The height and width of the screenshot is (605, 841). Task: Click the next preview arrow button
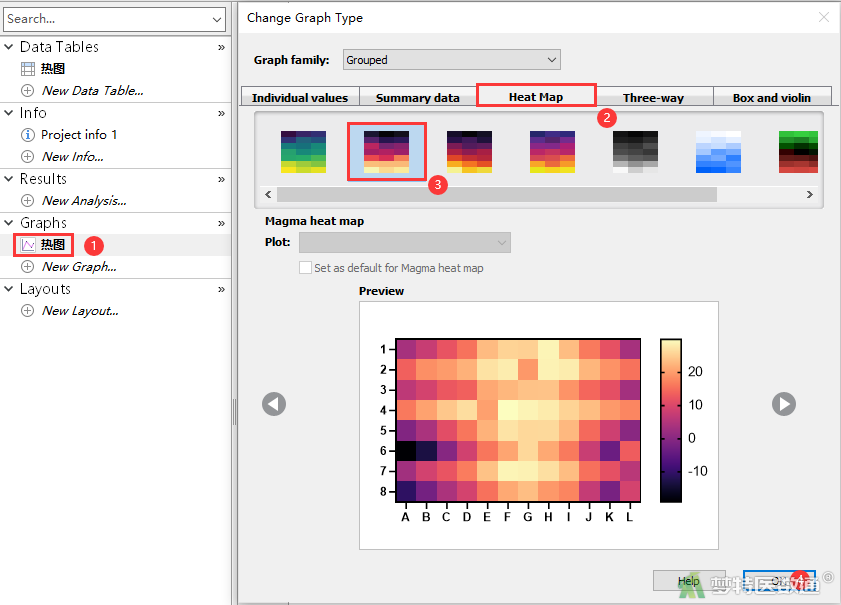coord(784,404)
